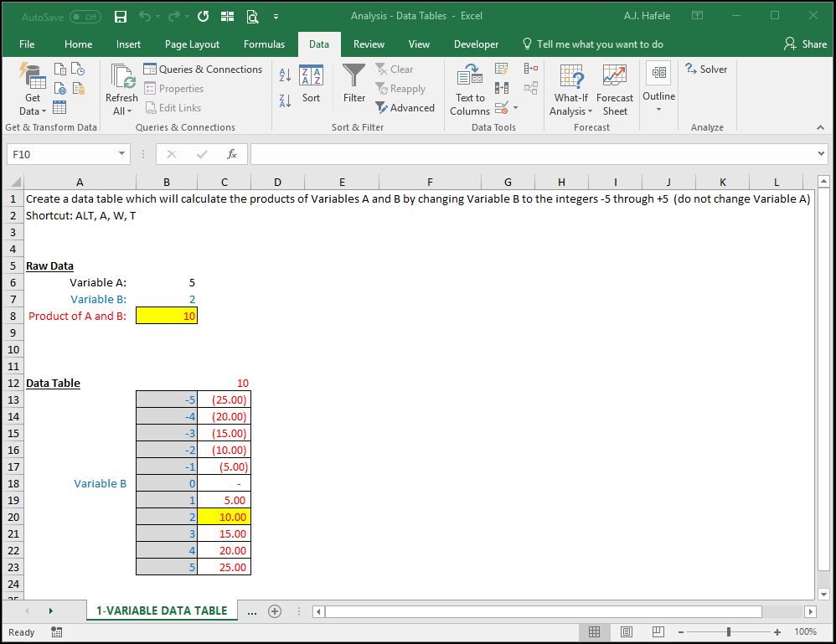Viewport: 836px width, 644px height.
Task: Click the Solver button
Action: (x=706, y=70)
